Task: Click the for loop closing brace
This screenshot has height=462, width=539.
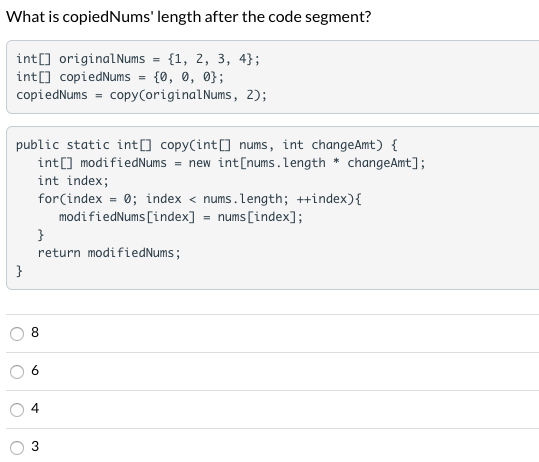Action: tap(41, 235)
